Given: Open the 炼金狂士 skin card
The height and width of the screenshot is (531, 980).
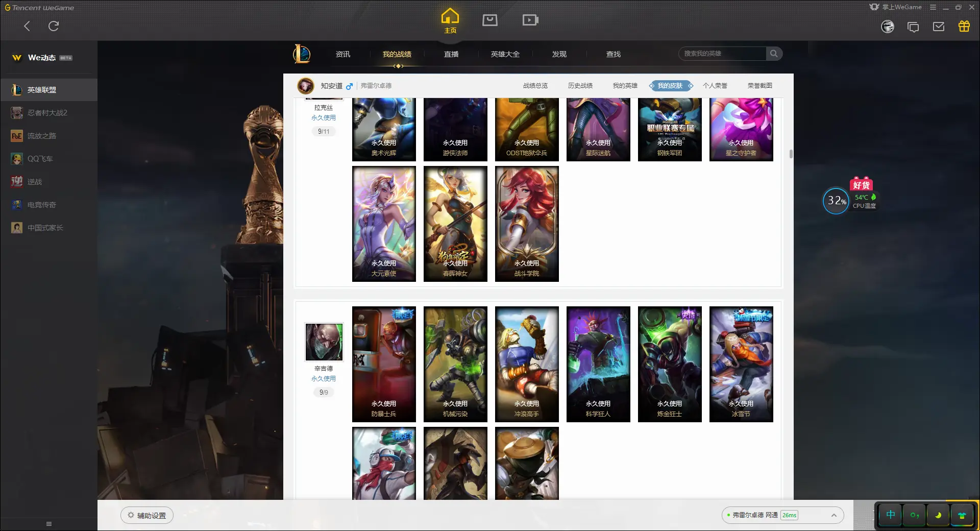Looking at the screenshot, I should tap(670, 364).
